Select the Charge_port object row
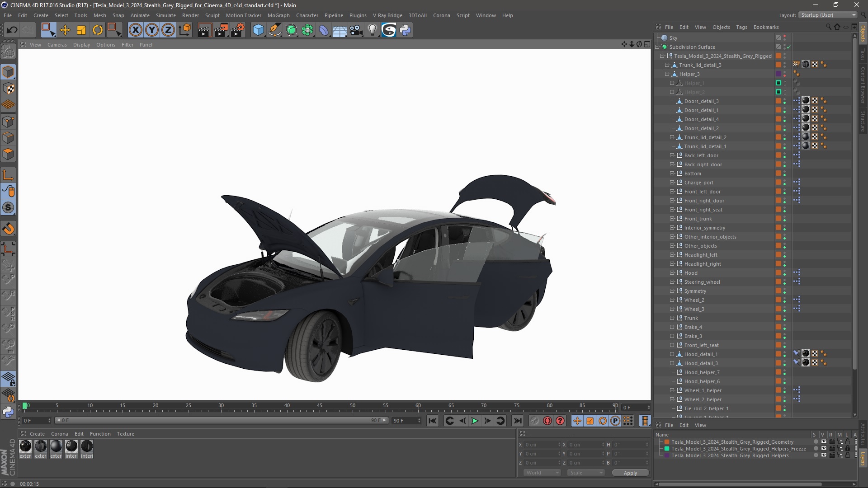Image resolution: width=868 pixels, height=488 pixels. (x=698, y=183)
